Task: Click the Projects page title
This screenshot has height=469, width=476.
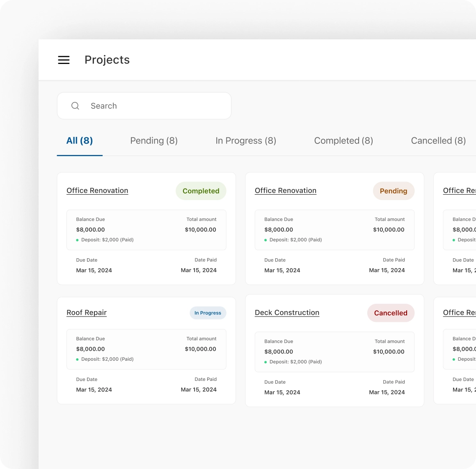Action: [x=107, y=60]
